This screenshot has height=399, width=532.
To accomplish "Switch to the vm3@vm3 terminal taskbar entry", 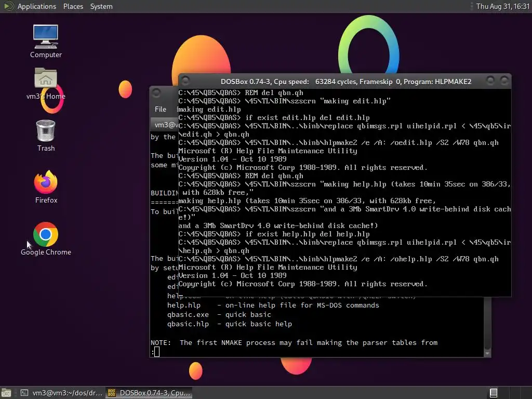I will (61, 393).
